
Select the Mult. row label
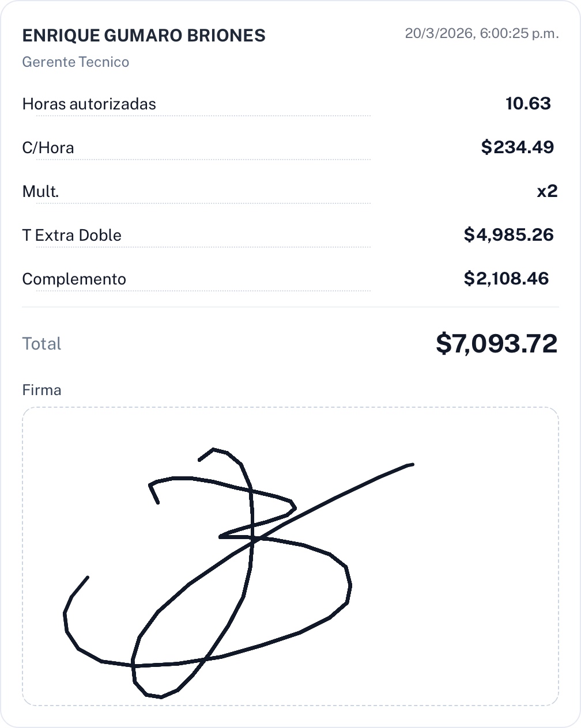click(40, 192)
